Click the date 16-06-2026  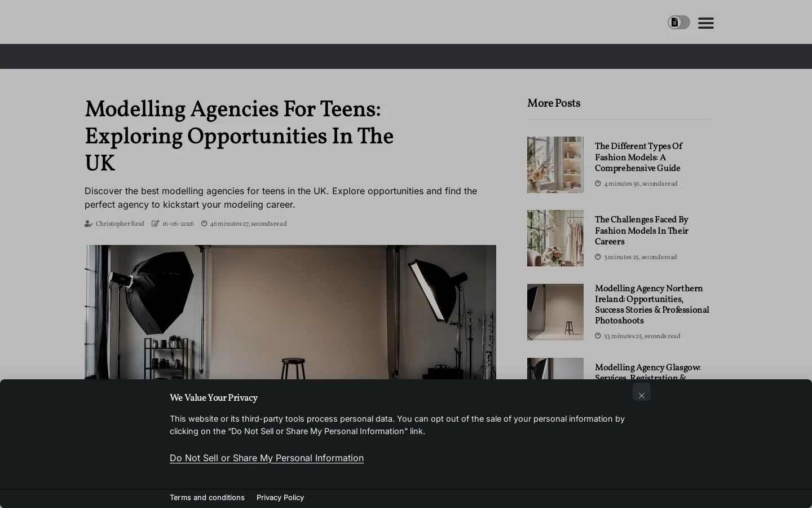click(x=178, y=224)
